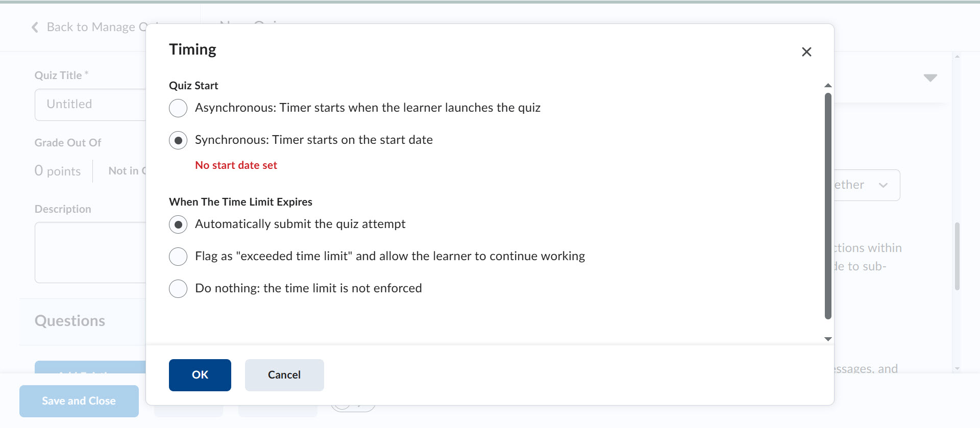The height and width of the screenshot is (428, 980).
Task: Click the right page scrollbar thumb
Action: tap(957, 256)
